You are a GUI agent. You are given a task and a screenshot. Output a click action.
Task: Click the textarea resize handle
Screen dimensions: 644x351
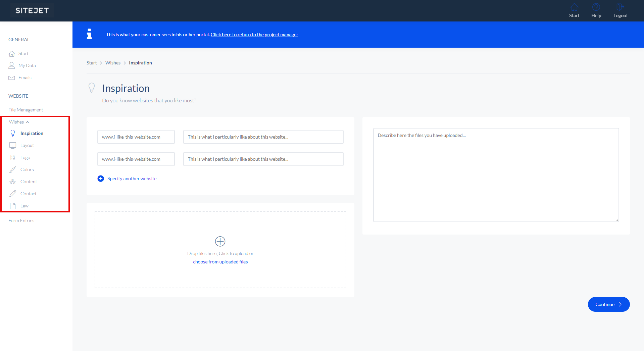pos(617,220)
